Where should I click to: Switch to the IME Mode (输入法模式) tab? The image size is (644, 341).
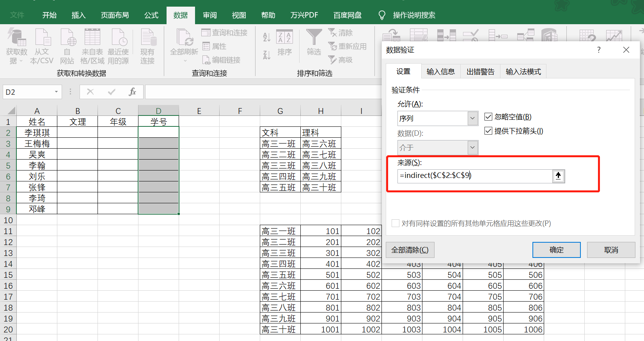[523, 72]
